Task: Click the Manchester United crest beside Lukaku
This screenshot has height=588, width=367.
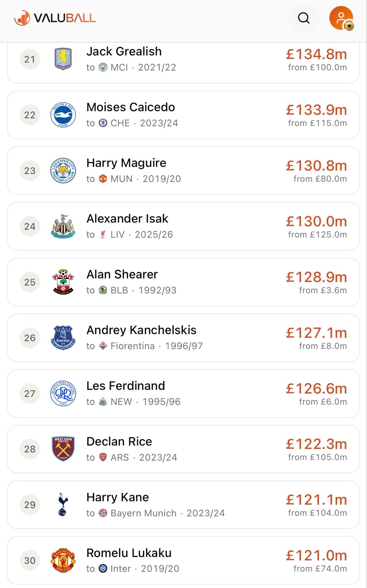Action: coord(63,560)
